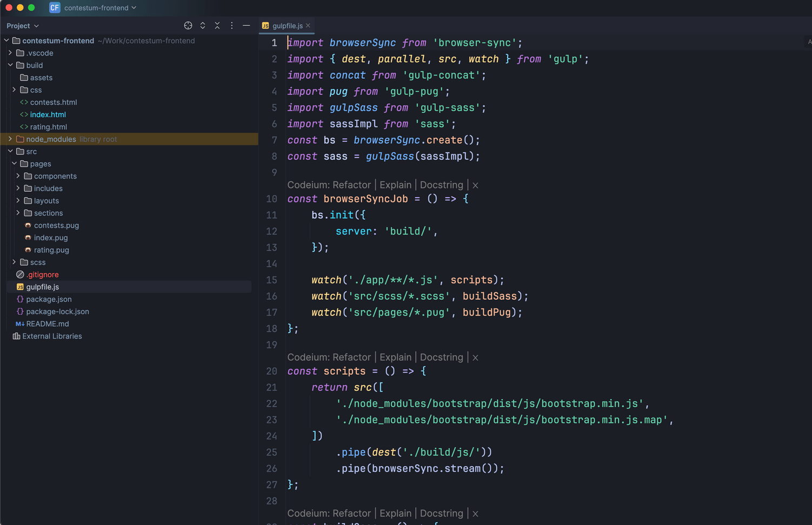This screenshot has height=525, width=812.
Task: Click Refactor above scripts function
Action: [351, 357]
